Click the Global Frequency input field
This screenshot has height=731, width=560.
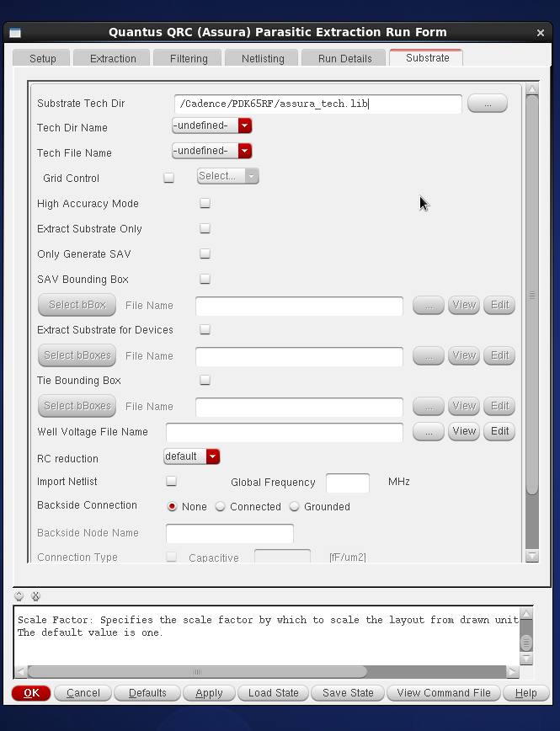[348, 483]
